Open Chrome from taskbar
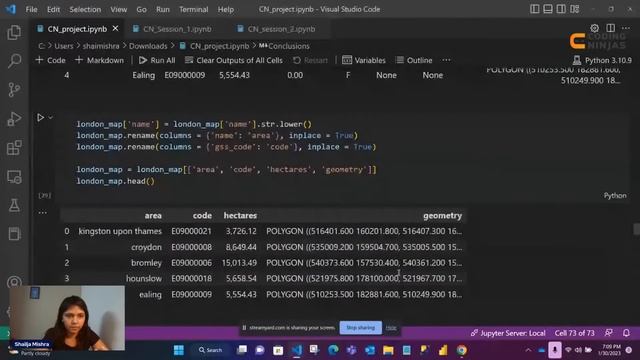This screenshot has width=640, height=360. (x=462, y=350)
